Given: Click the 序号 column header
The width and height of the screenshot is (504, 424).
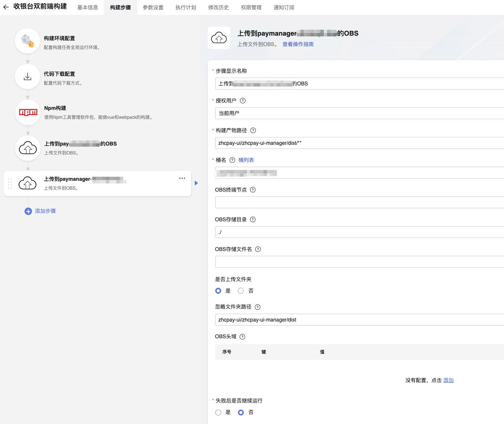Looking at the screenshot, I should 227,352.
